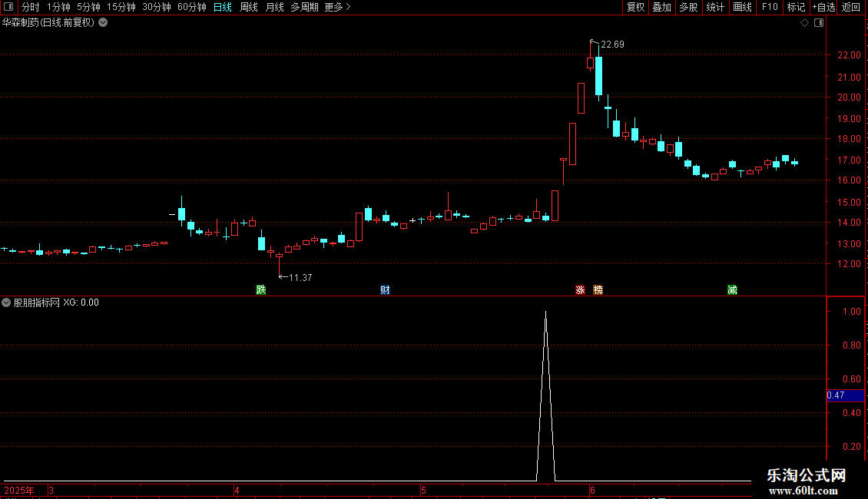Viewport: 868px width, 499px height.
Task: Click the blue 财 financial report marker
Action: coord(386,290)
